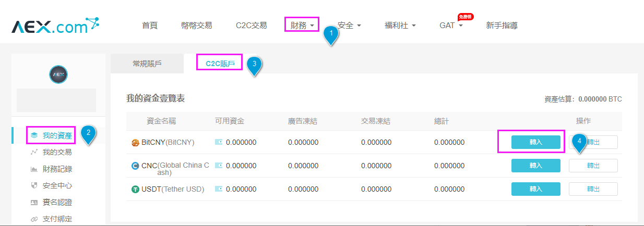Expand the 福利社 dropdown menu
The image size is (644, 226).
(400, 25)
